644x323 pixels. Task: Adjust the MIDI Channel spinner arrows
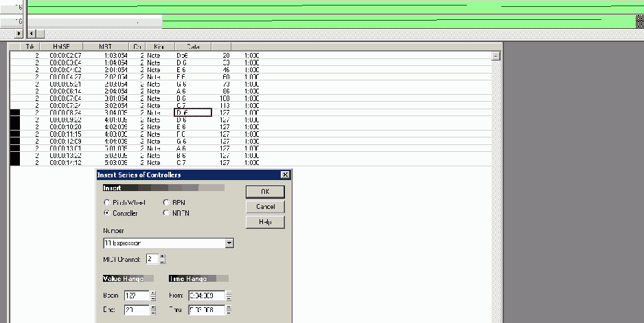coord(162,259)
